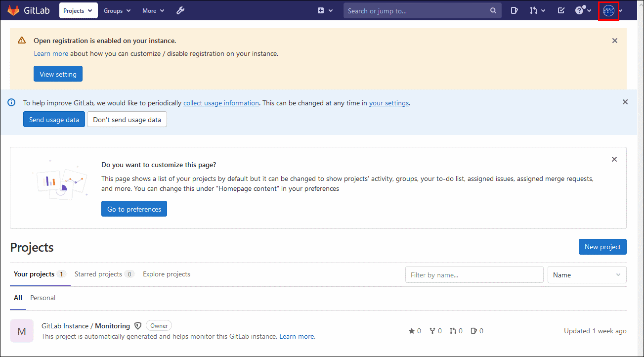Open the Issues icon in navbar
644x357 pixels.
pyautogui.click(x=514, y=10)
